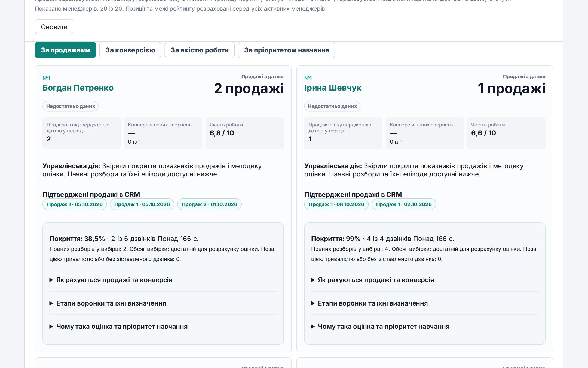
Task: Select the За продажами tab
Action: point(65,50)
